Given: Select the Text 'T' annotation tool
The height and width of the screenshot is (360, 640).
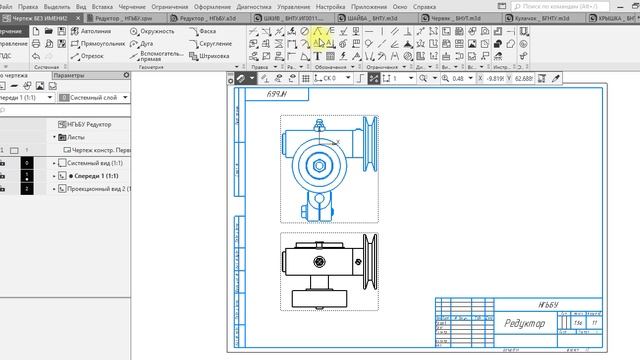Looking at the screenshot, I should (317, 56).
